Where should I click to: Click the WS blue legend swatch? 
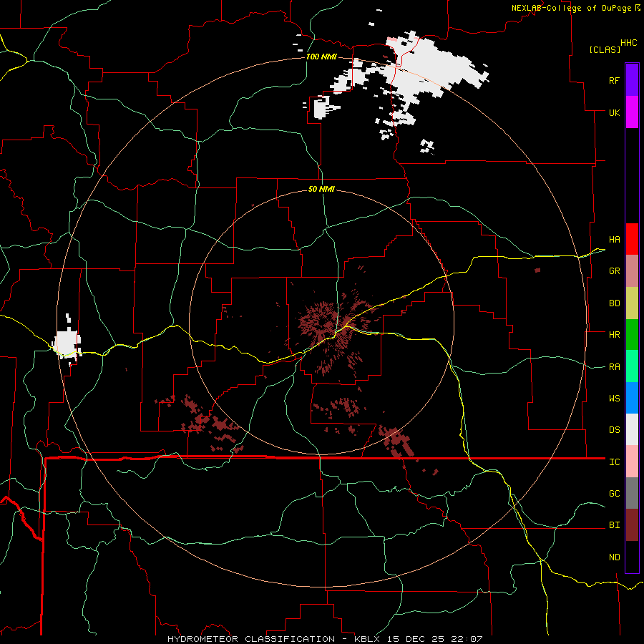coord(632,398)
